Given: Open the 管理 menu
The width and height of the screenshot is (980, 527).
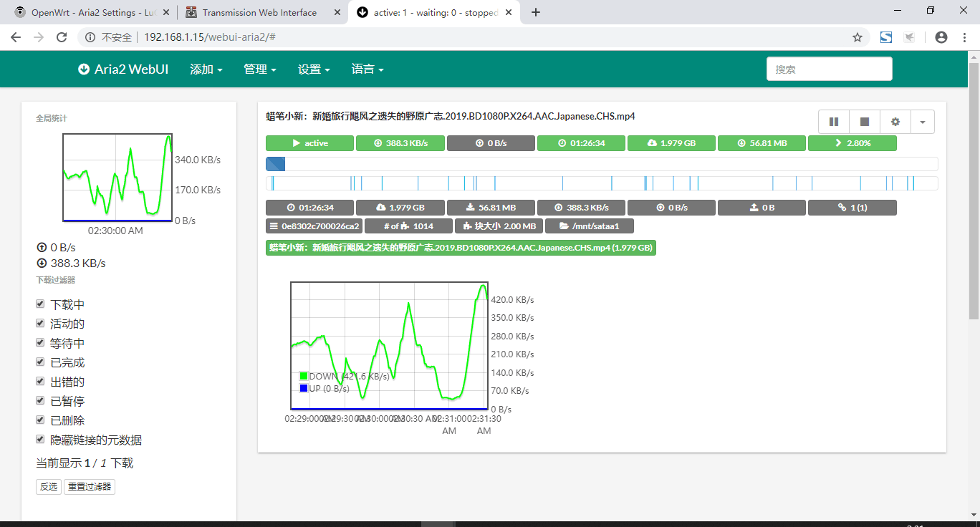Looking at the screenshot, I should click(x=260, y=69).
